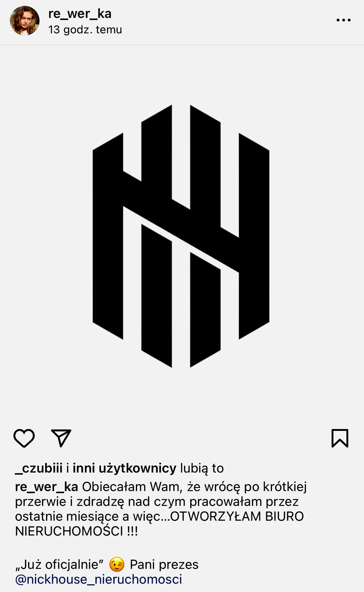364x592 pixels.
Task: Like the post with the heart icon
Action: pyautogui.click(x=24, y=438)
